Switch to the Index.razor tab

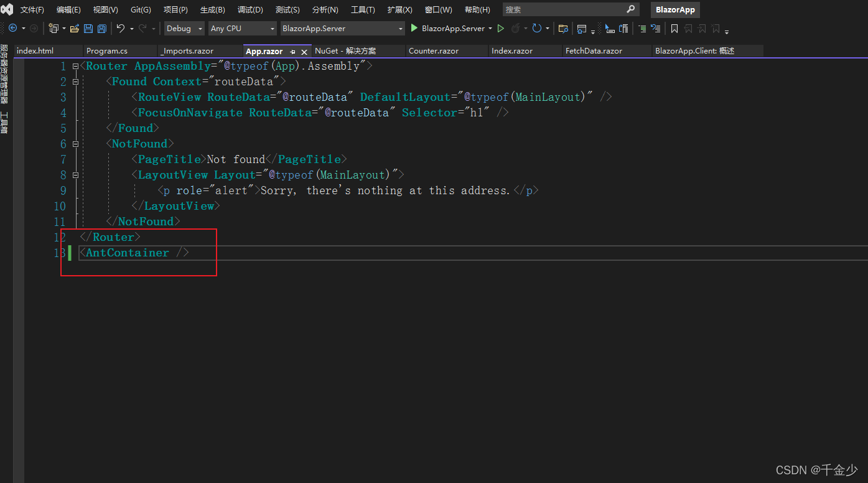(x=526, y=51)
